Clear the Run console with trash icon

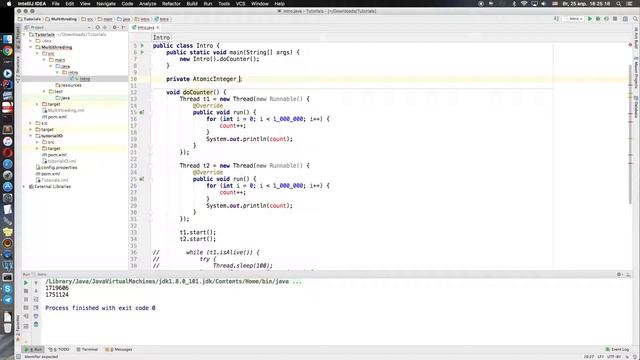tap(36, 324)
